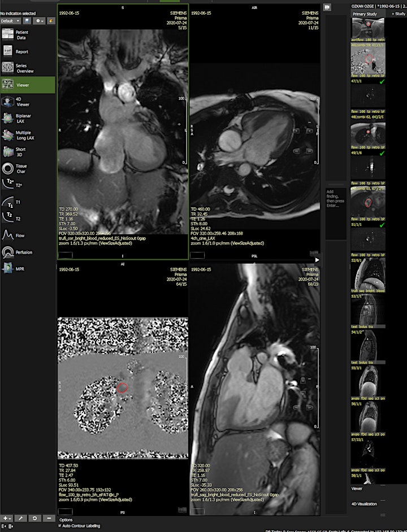Open the T1 mapping module
The height and width of the screenshot is (532, 407).
(27, 202)
